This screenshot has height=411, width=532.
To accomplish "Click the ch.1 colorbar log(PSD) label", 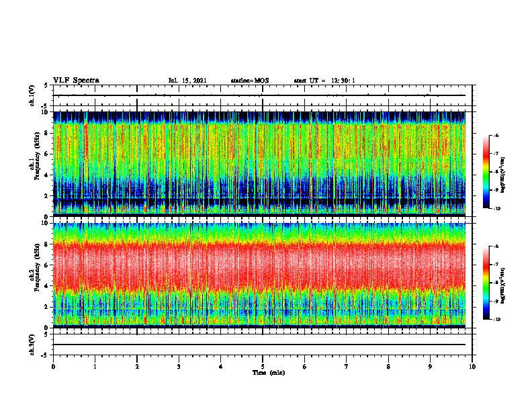I will coord(503,175).
